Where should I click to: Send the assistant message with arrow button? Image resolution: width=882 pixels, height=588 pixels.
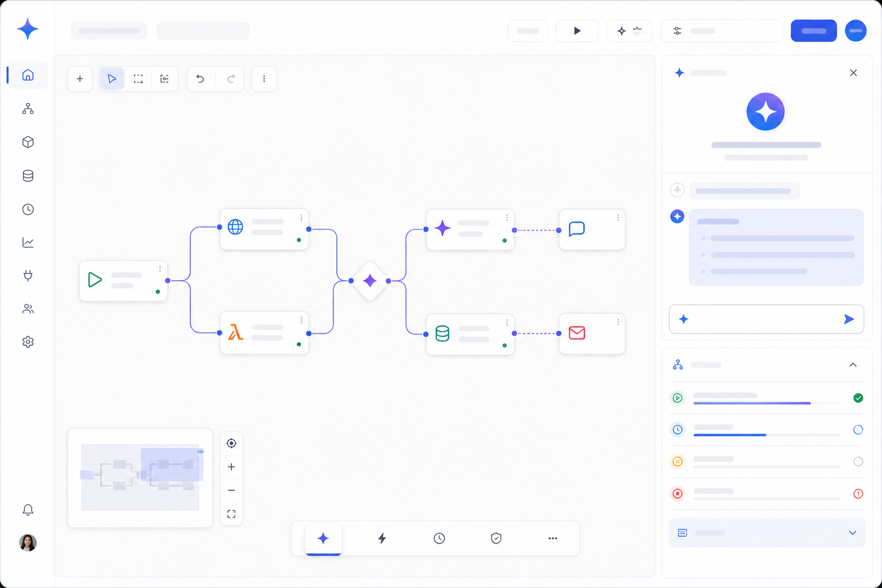[x=849, y=319]
